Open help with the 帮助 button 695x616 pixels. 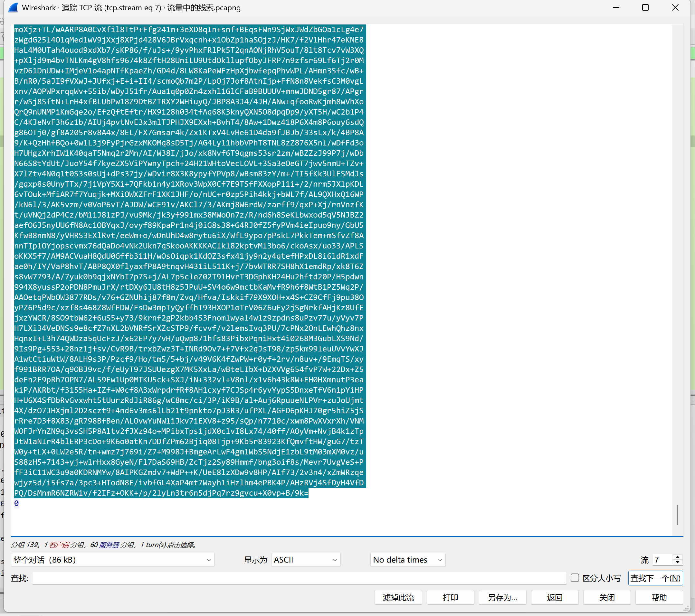point(659,597)
